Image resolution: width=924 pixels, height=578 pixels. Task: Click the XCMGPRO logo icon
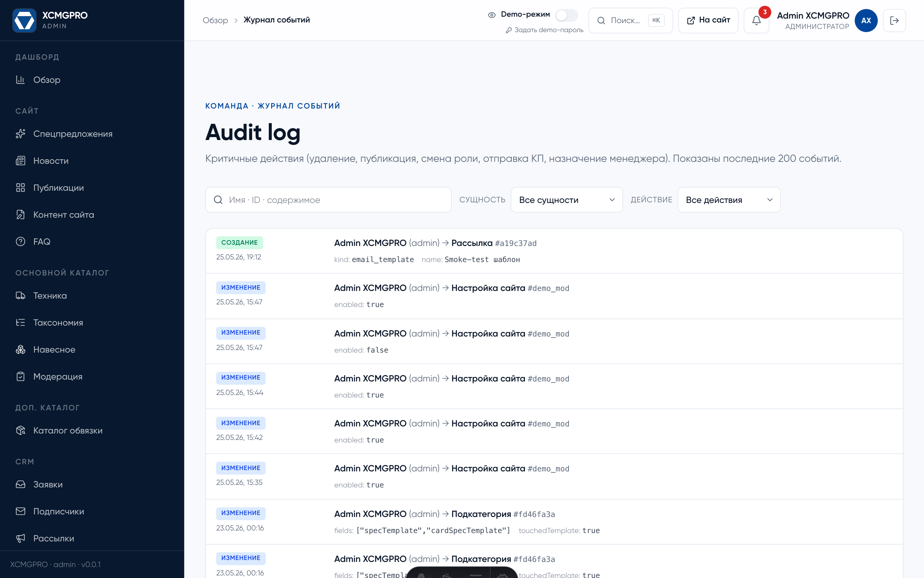pyautogui.click(x=24, y=20)
